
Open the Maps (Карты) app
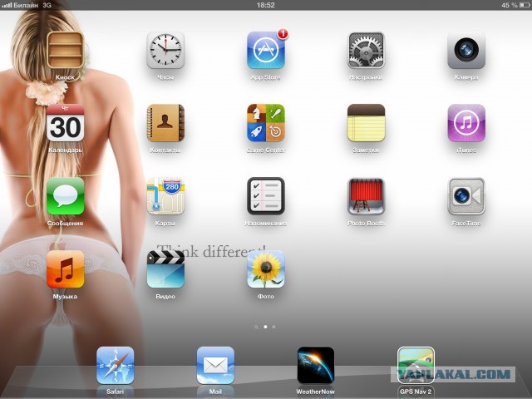(x=165, y=196)
